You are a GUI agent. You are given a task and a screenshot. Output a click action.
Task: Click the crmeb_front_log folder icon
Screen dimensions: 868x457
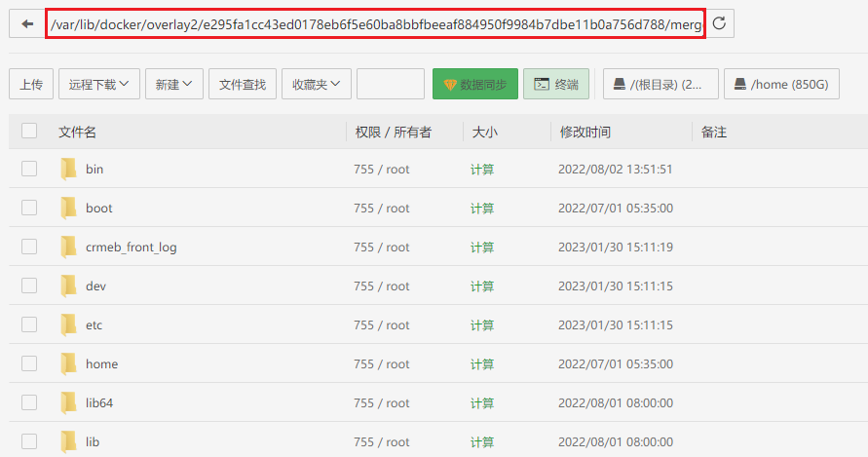[68, 248]
